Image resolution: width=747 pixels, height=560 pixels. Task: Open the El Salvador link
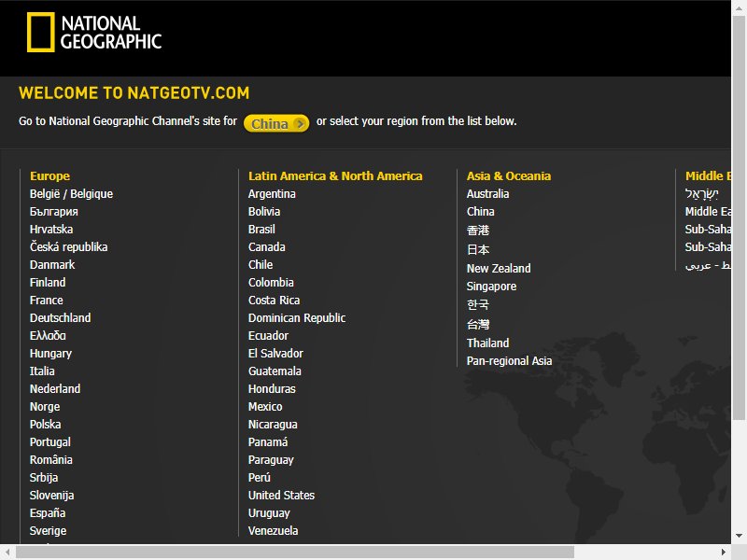click(x=275, y=354)
